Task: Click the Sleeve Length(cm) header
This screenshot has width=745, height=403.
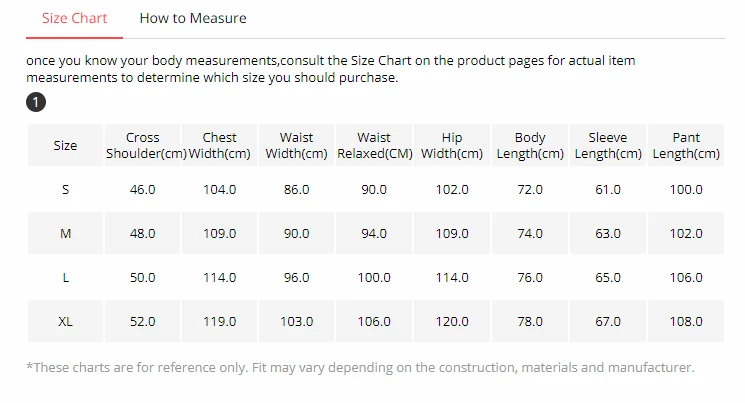Action: tap(608, 146)
